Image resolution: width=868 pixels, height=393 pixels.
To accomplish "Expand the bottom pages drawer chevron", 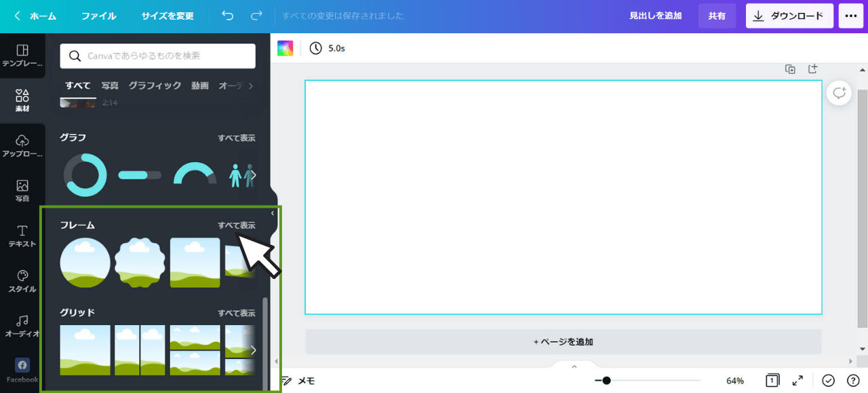I will point(574,367).
